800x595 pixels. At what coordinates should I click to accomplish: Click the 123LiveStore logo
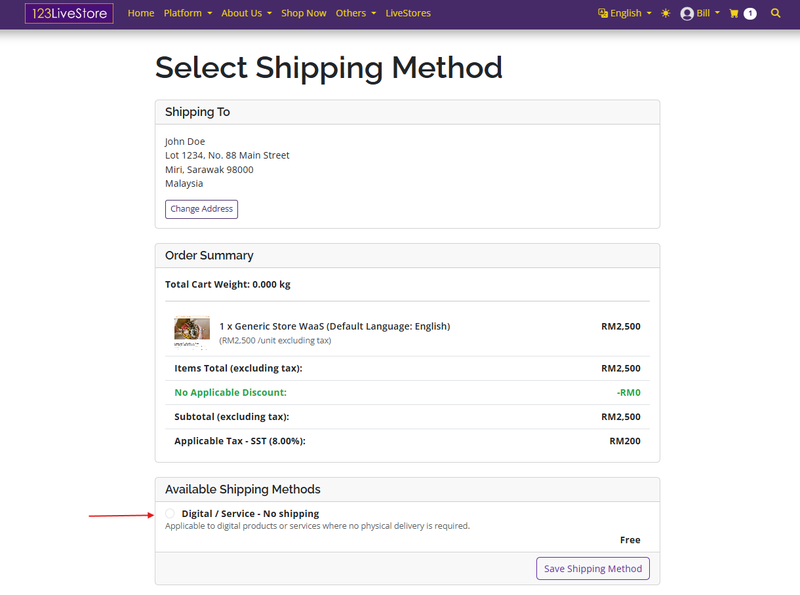pyautogui.click(x=69, y=13)
